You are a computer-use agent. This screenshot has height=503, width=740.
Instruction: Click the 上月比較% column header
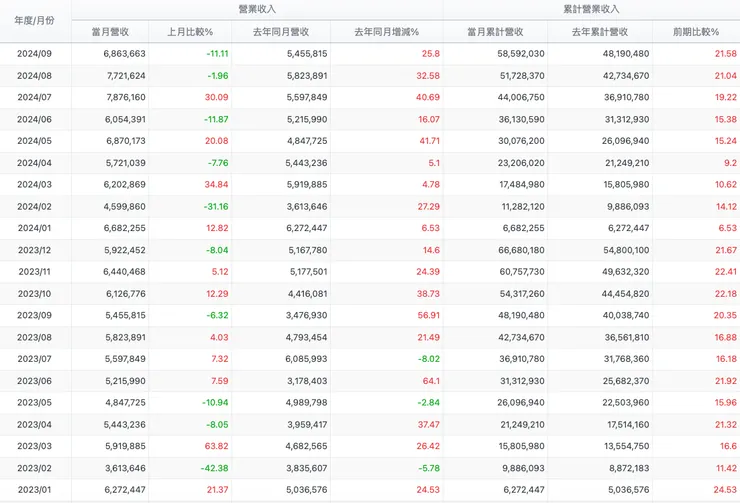click(190, 32)
